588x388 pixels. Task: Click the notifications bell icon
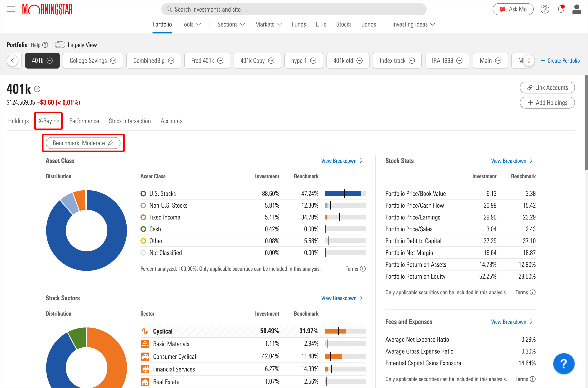tap(560, 9)
